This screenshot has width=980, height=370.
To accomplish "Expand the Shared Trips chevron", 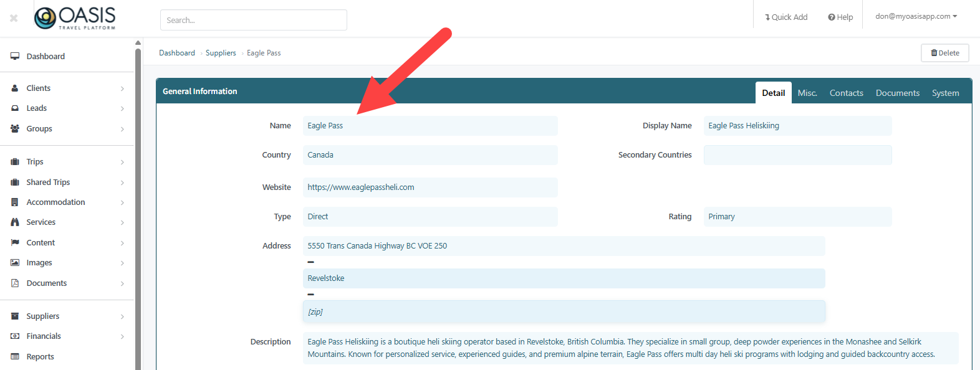I will point(122,183).
